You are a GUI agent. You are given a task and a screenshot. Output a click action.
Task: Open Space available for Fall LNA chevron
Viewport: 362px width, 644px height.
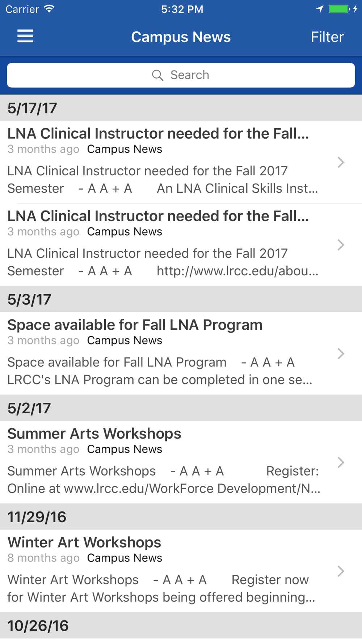point(340,354)
